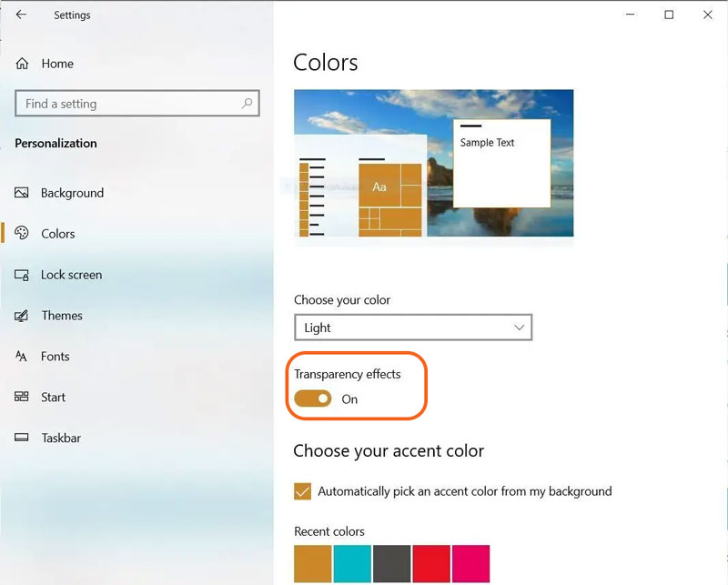Open the Choose your color dropdown
Viewport: 728px width, 585px height.
[x=413, y=328]
